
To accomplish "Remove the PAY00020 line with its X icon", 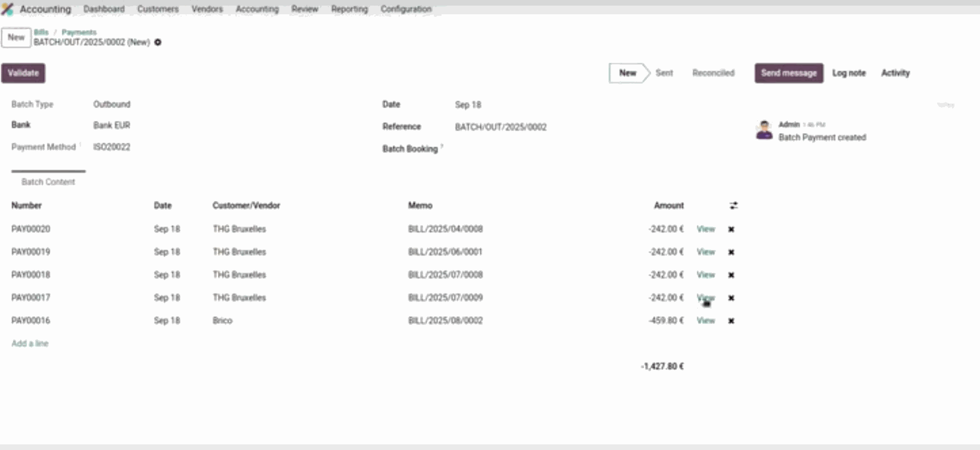I will (731, 230).
